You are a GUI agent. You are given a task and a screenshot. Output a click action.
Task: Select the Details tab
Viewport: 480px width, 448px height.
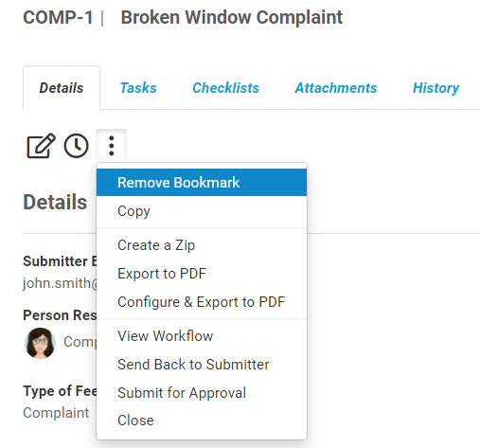(x=62, y=88)
